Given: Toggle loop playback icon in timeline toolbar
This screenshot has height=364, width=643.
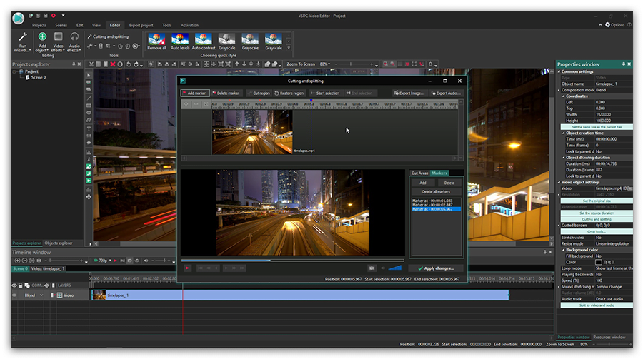Looking at the screenshot, I should pos(137,261).
